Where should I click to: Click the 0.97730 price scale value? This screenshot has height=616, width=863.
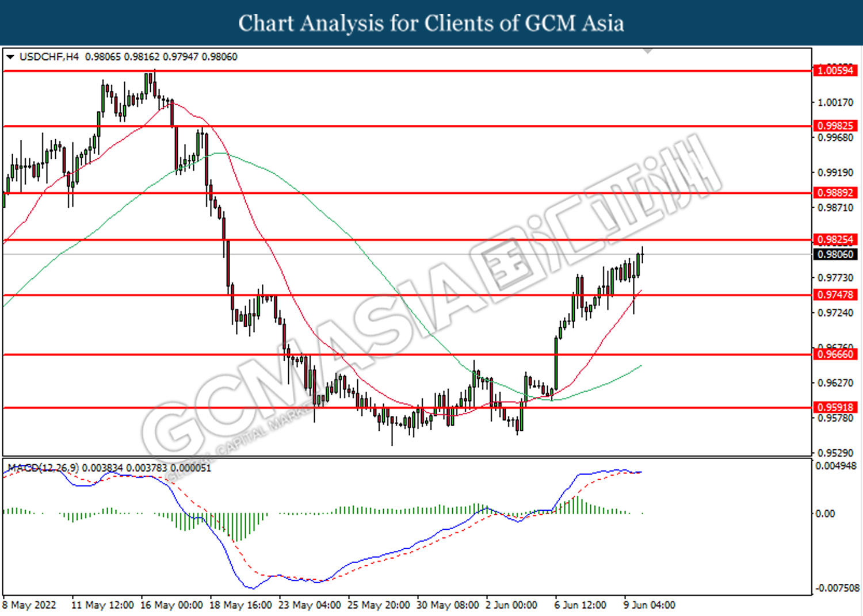coord(836,278)
